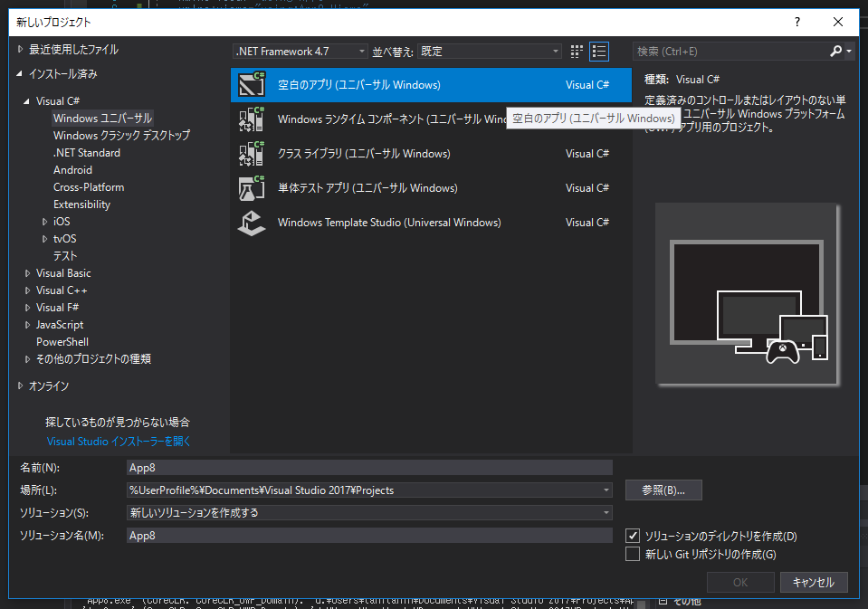Open the .NET Framework 4.7 dropdown
Image resolution: width=868 pixels, height=609 pixels.
click(x=300, y=52)
